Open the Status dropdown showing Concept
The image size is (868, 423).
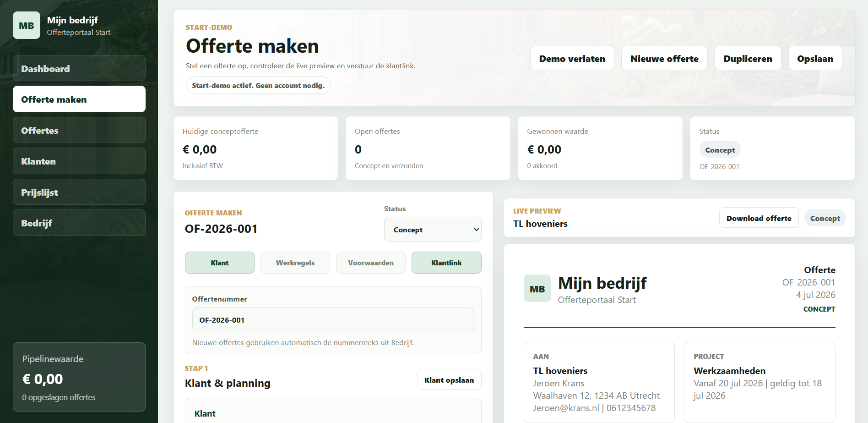(433, 229)
